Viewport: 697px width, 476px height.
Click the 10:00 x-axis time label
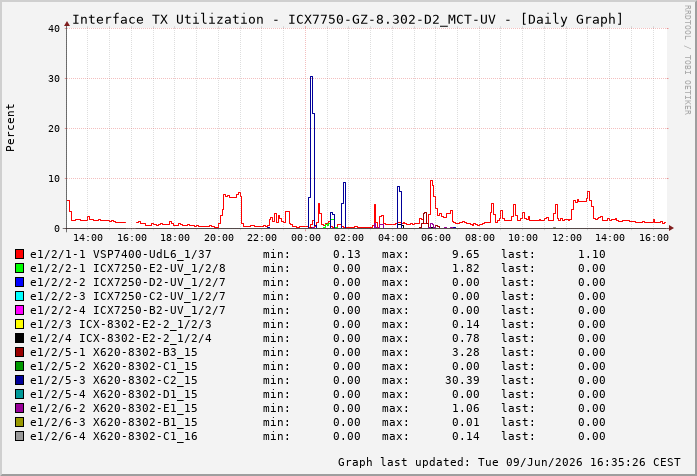pos(523,238)
